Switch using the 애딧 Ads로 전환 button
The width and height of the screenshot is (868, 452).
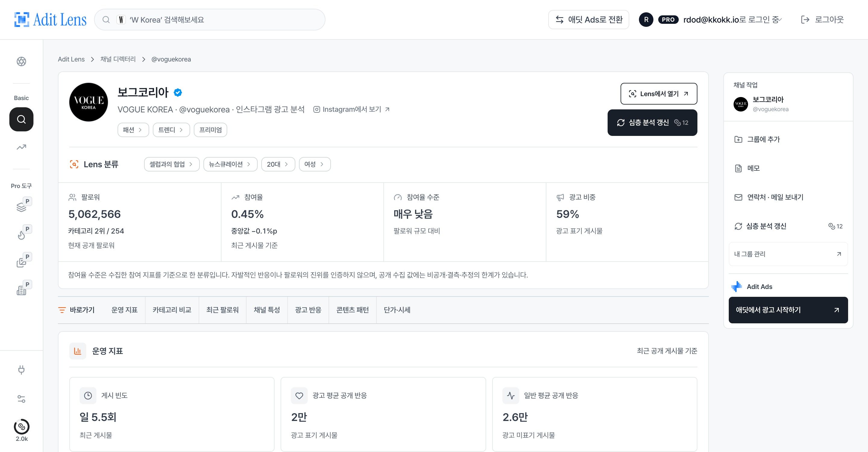[588, 20]
